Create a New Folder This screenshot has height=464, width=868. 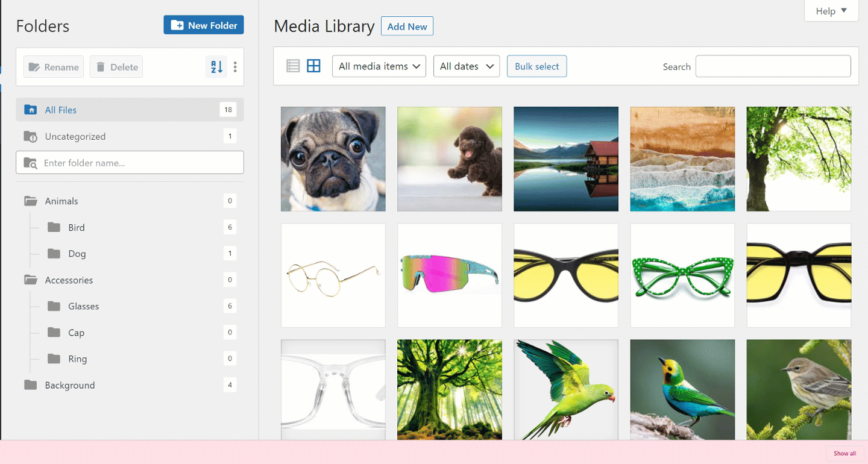click(204, 25)
